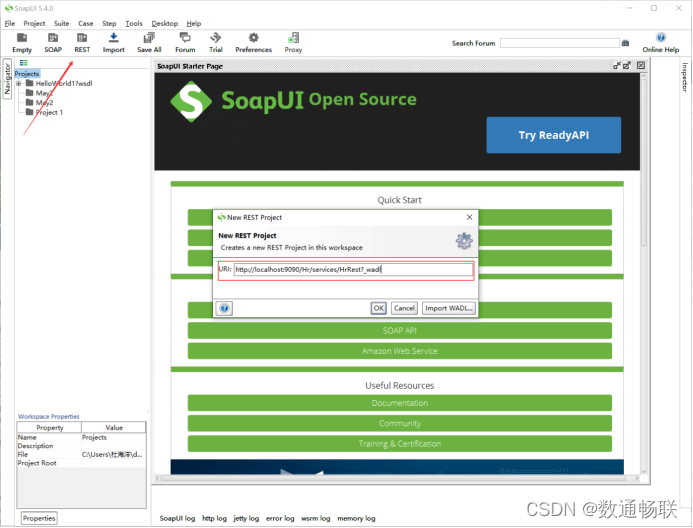This screenshot has width=693, height=528.
Task: Open Training & Certification button
Action: click(400, 444)
